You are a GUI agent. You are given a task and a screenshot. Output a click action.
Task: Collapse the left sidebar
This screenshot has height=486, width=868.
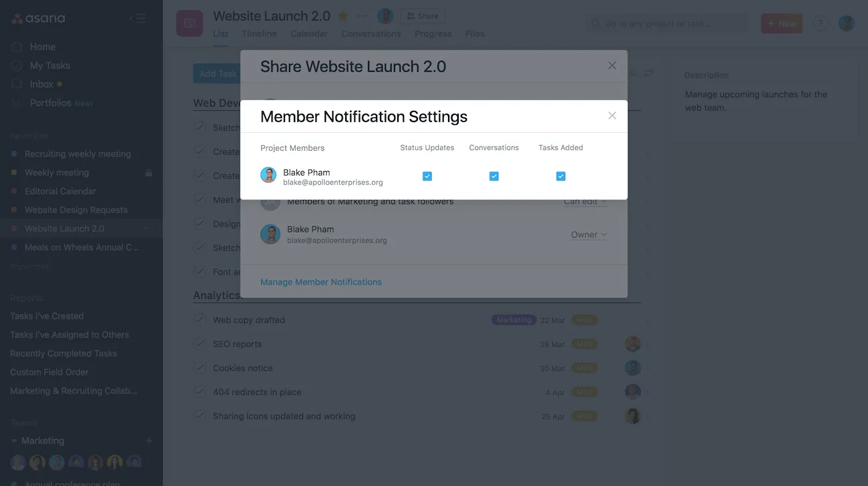click(x=137, y=19)
